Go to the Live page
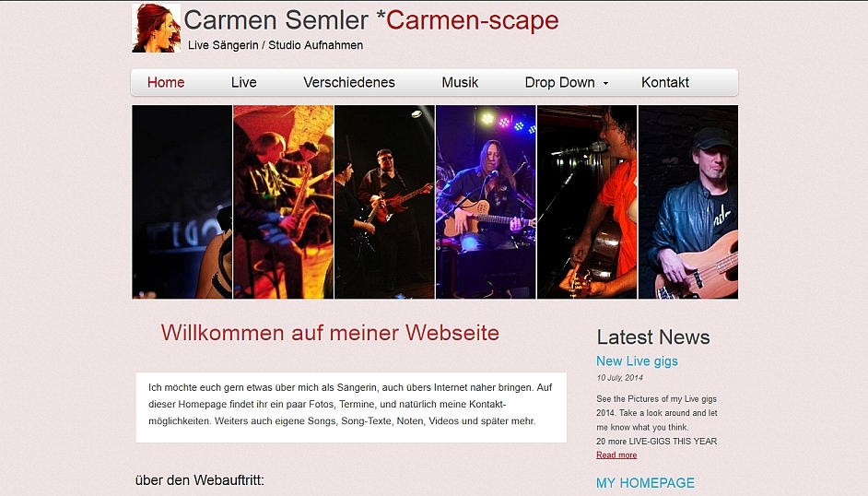 [x=243, y=82]
